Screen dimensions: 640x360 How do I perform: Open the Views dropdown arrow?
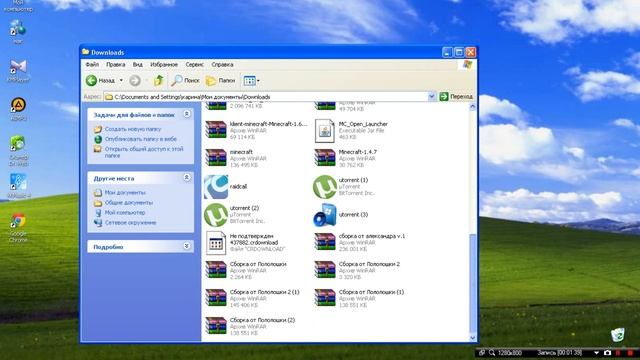point(258,81)
